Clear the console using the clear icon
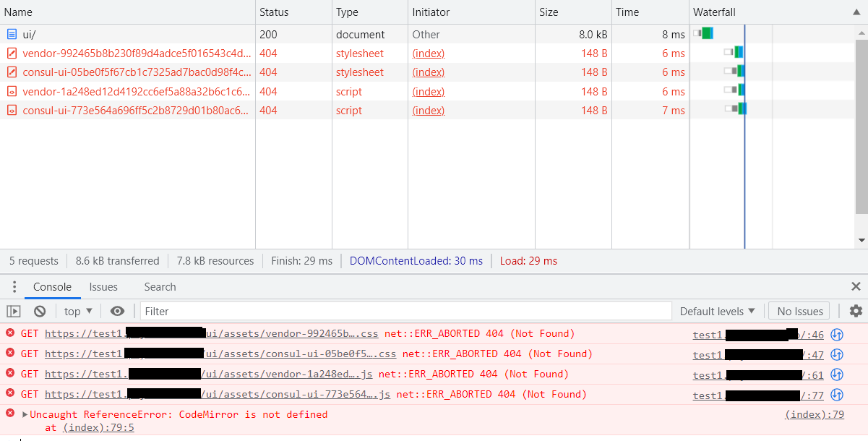The height and width of the screenshot is (441, 868). coord(40,311)
